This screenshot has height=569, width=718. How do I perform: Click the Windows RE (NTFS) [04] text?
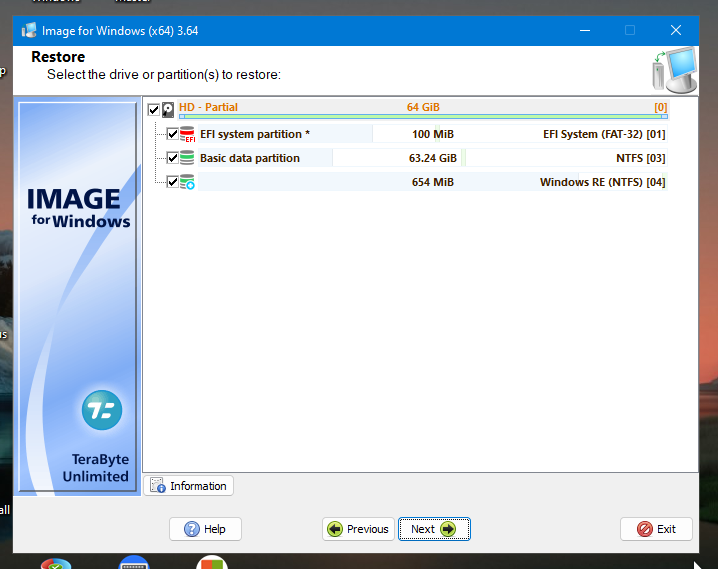pyautogui.click(x=603, y=182)
